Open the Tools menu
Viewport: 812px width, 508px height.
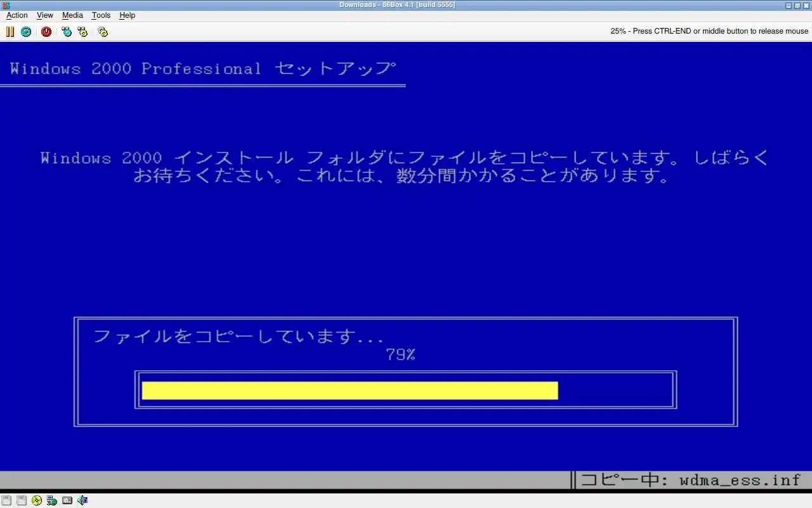click(x=101, y=15)
